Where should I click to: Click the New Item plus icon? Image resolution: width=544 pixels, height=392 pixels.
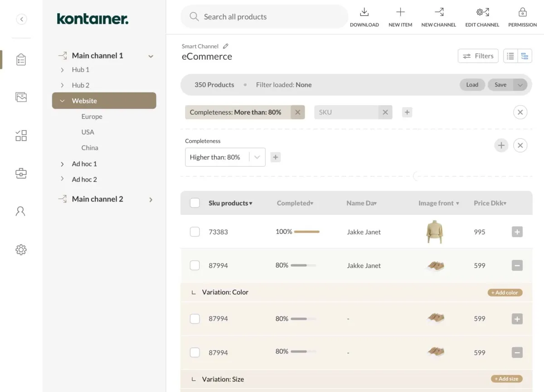400,12
